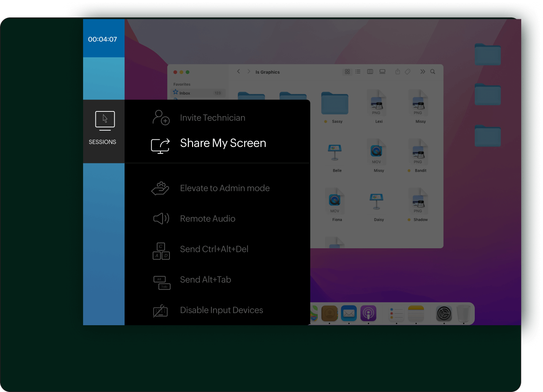Click the Remote Audio speaker icon
The image size is (543, 392).
(x=161, y=219)
